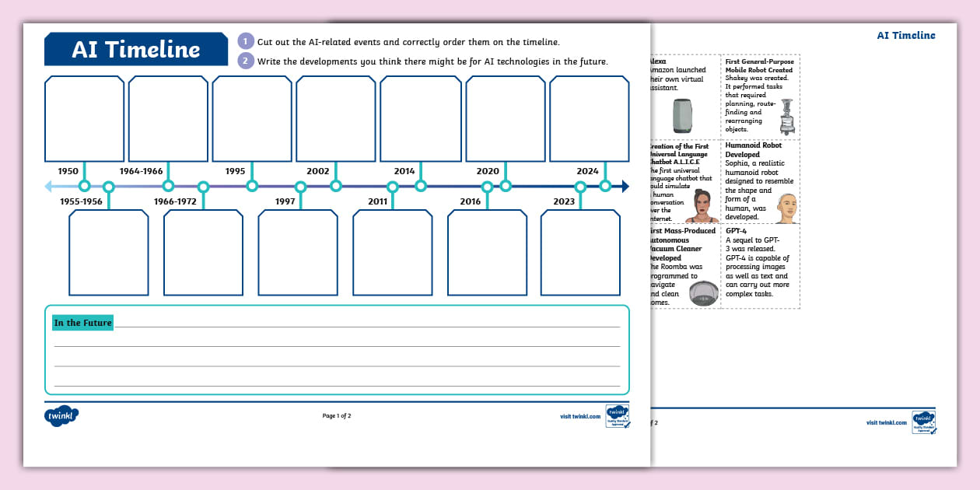
Task: Click the AI Timeline heading on the second sheet
Action: point(906,35)
